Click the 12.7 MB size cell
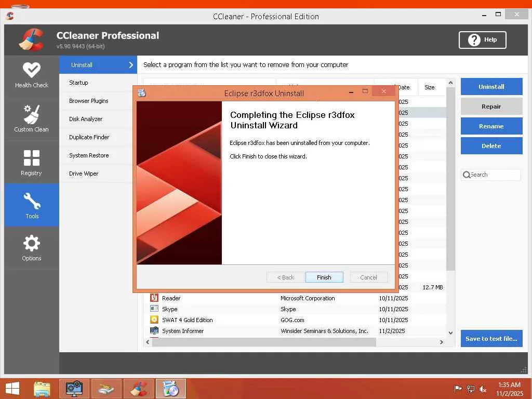The height and width of the screenshot is (399, 532). (433, 287)
